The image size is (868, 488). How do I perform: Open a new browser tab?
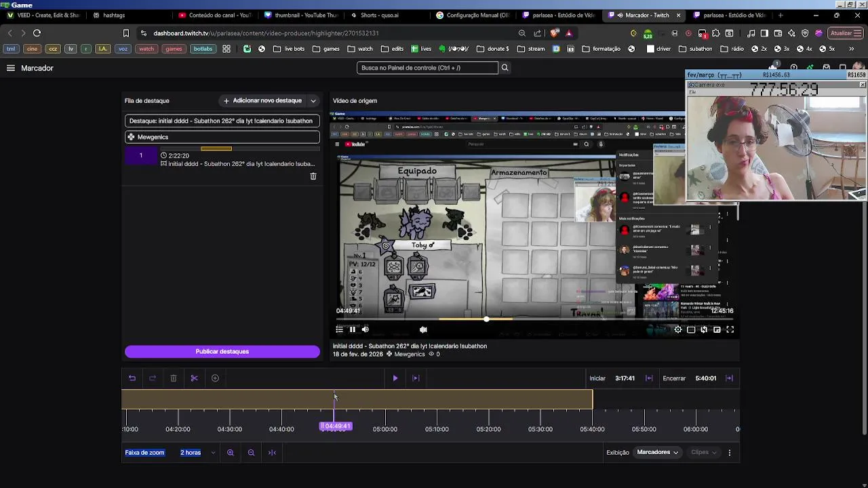pos(781,15)
